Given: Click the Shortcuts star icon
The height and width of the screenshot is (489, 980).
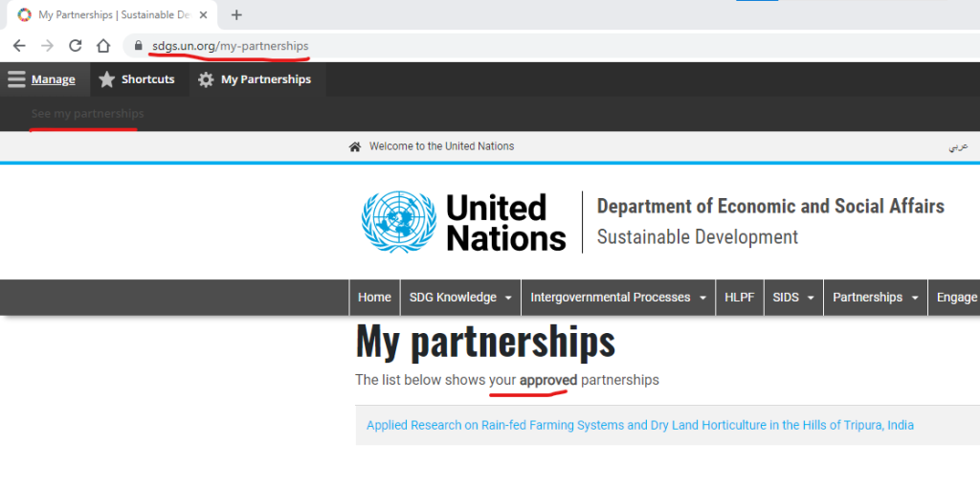Looking at the screenshot, I should tap(107, 79).
